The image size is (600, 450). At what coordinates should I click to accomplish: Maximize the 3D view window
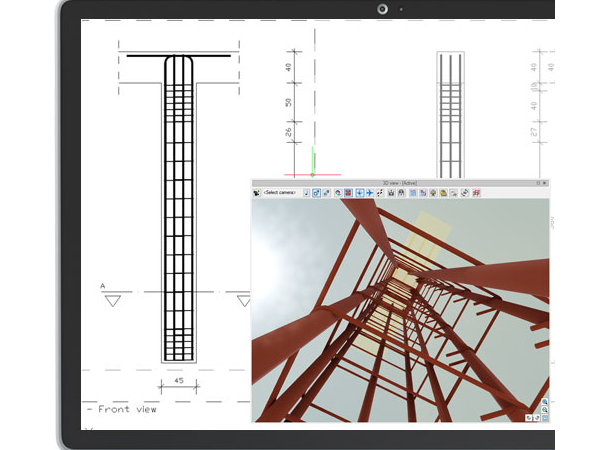[538, 183]
